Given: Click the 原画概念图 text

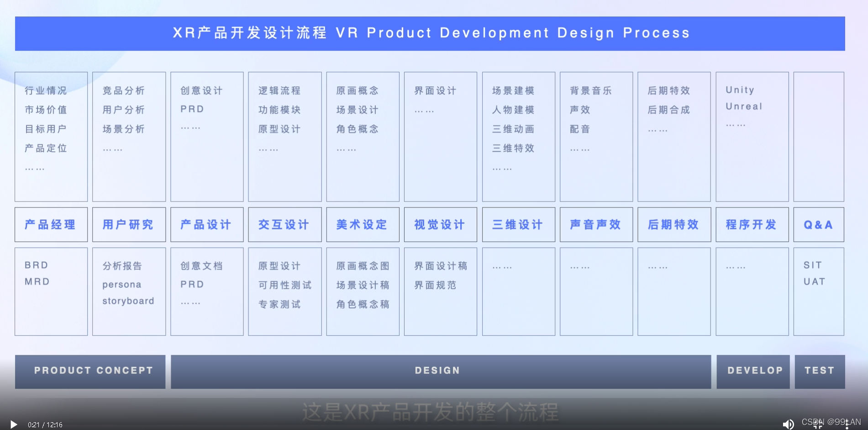Looking at the screenshot, I should 363,266.
